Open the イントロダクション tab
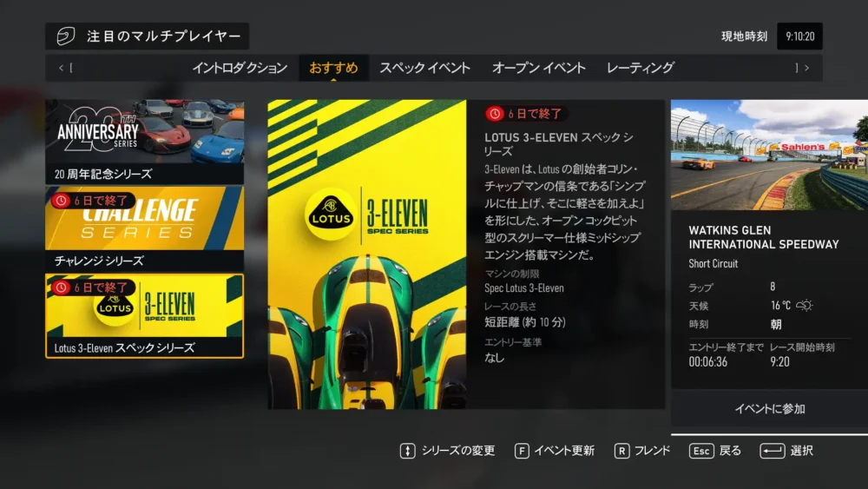Viewport: 868px width, 489px height. click(240, 68)
